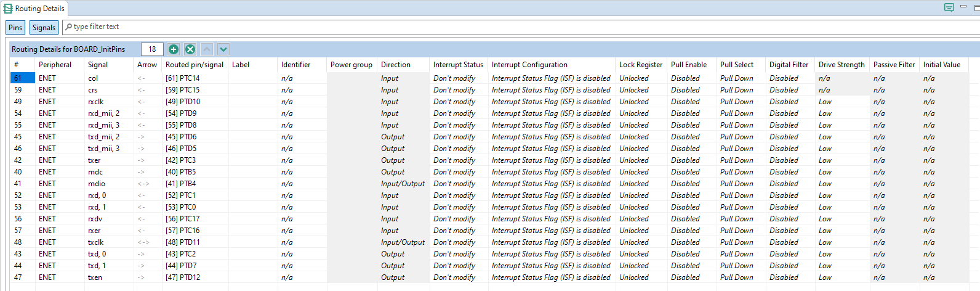Open routed pin [52] PTC1 cell
The height and width of the screenshot is (291, 980).
pyautogui.click(x=195, y=195)
